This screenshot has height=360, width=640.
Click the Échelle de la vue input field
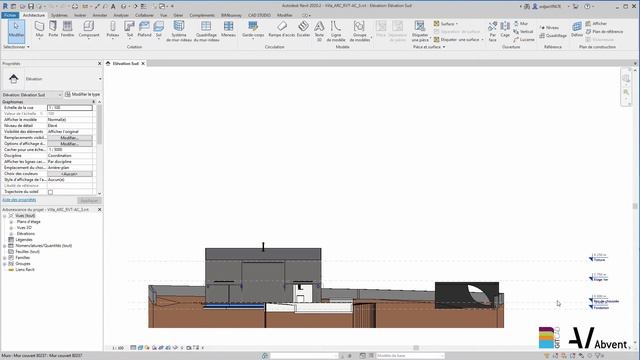point(70,108)
